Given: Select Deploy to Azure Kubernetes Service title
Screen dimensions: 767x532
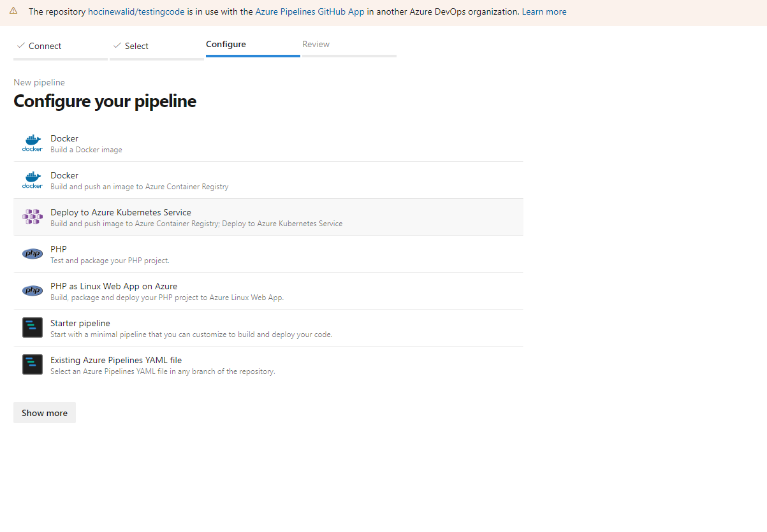Looking at the screenshot, I should (121, 212).
